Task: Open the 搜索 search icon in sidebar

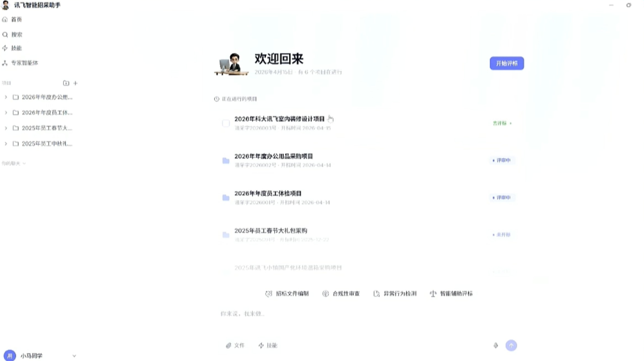Action: coord(5,35)
